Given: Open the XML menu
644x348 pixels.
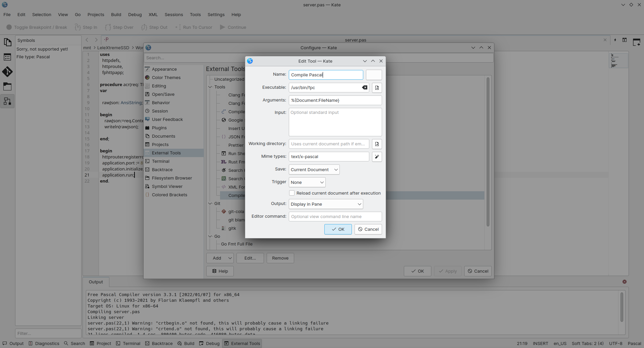Looking at the screenshot, I should (153, 15).
